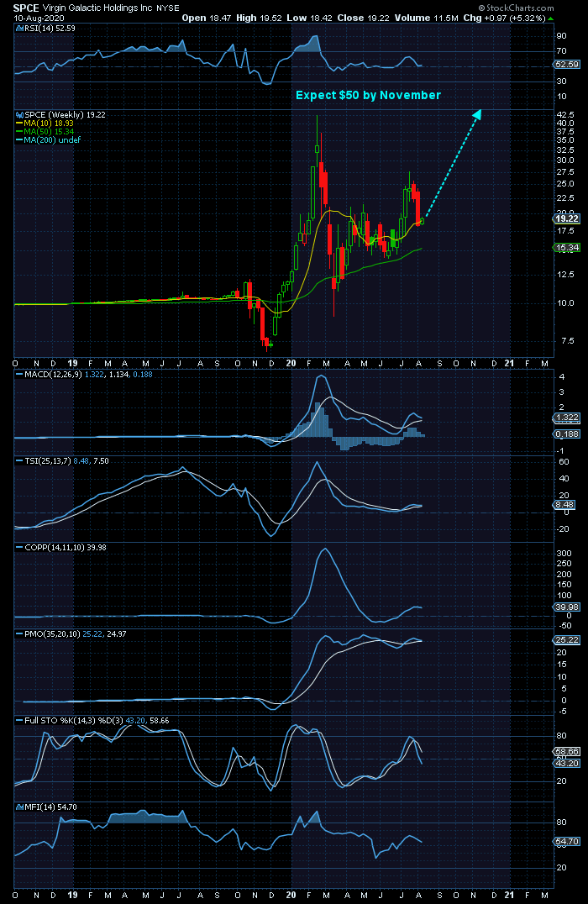Click the COPP(14,11,10) 39.98 label
The width and height of the screenshot is (588, 904).
coord(61,547)
